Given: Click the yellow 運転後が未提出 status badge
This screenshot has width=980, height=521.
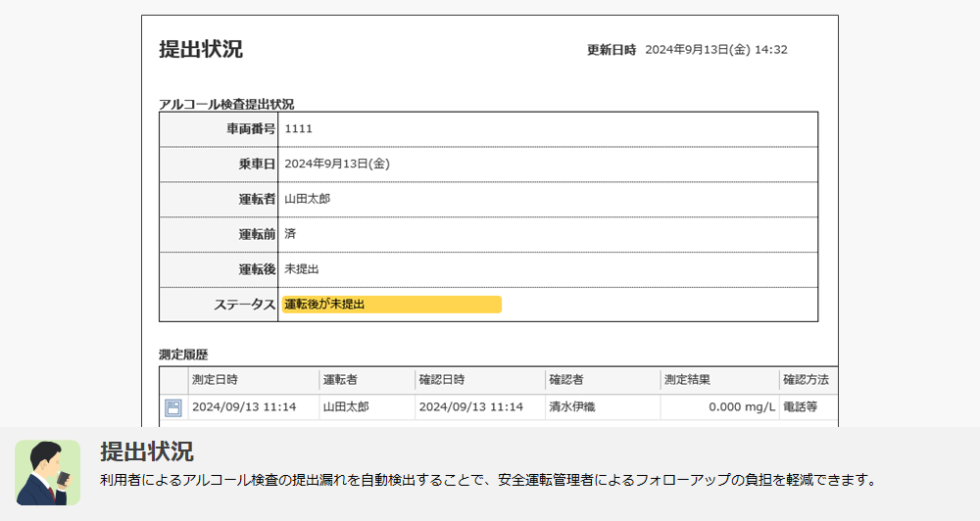Looking at the screenshot, I should click(x=391, y=305).
